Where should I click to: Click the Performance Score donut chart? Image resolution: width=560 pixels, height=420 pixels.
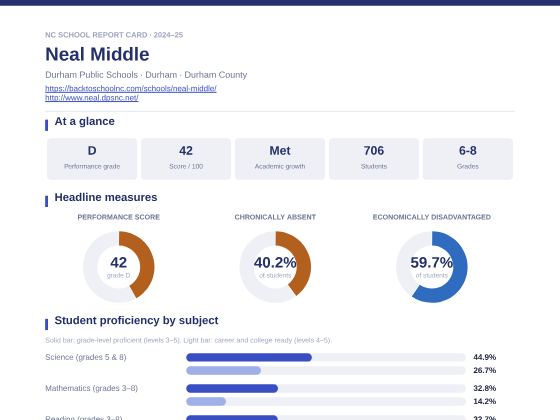tap(119, 267)
